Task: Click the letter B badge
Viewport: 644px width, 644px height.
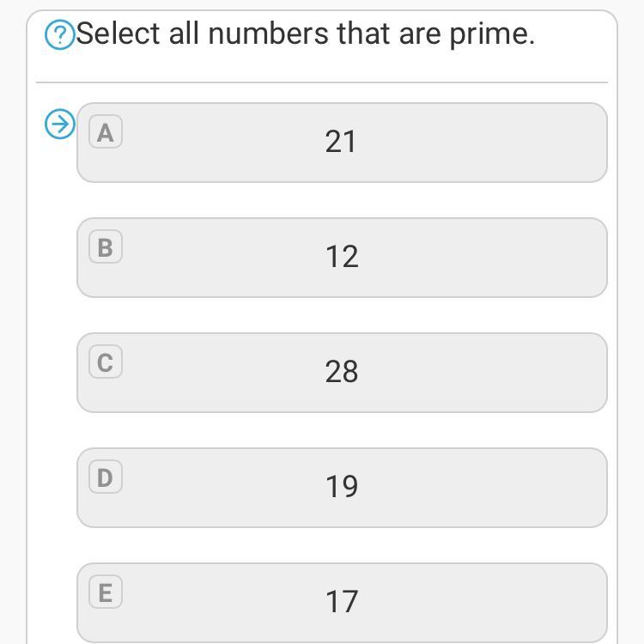Action: (x=105, y=247)
